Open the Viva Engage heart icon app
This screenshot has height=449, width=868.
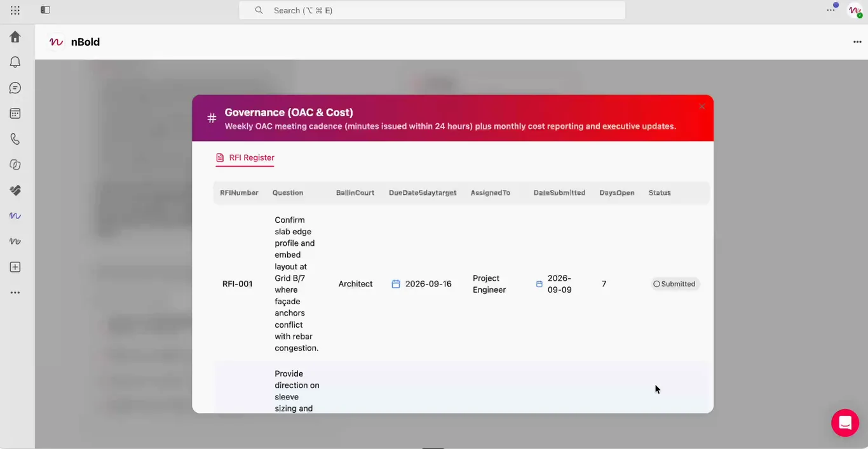coord(15,191)
